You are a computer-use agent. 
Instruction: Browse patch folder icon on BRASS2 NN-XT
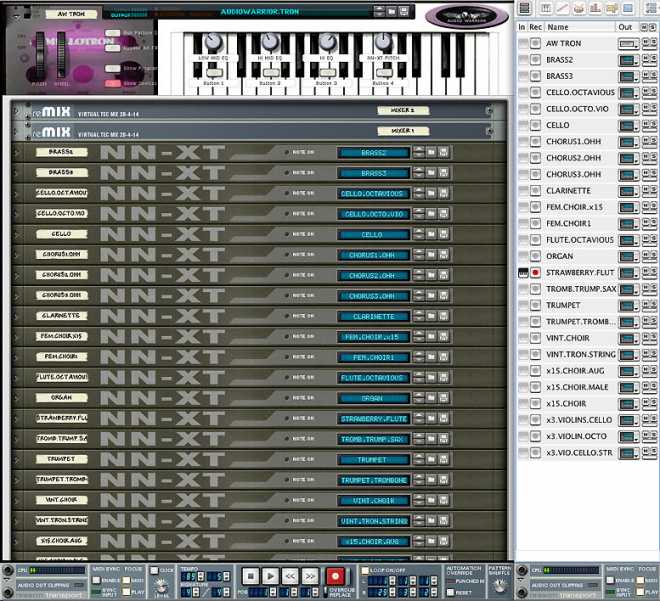click(x=431, y=152)
